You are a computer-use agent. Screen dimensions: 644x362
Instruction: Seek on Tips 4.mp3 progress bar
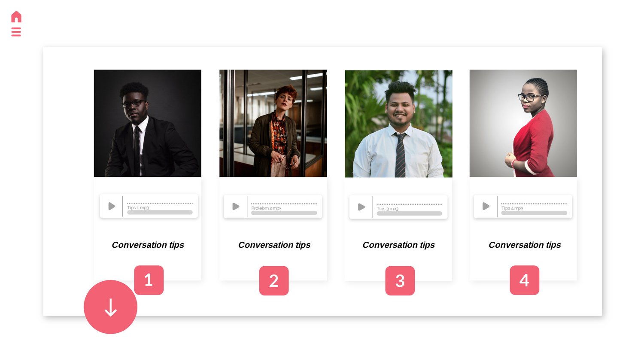click(534, 213)
